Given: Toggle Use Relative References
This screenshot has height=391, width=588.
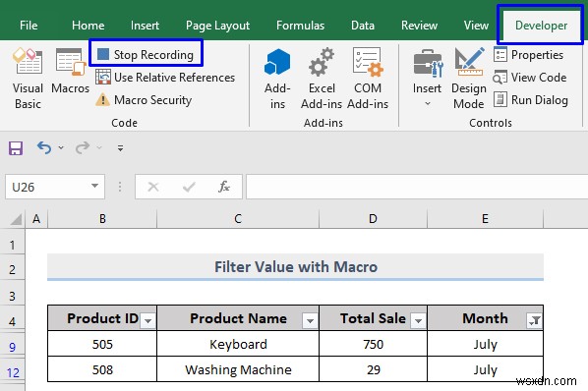Looking at the screenshot, I should (165, 78).
